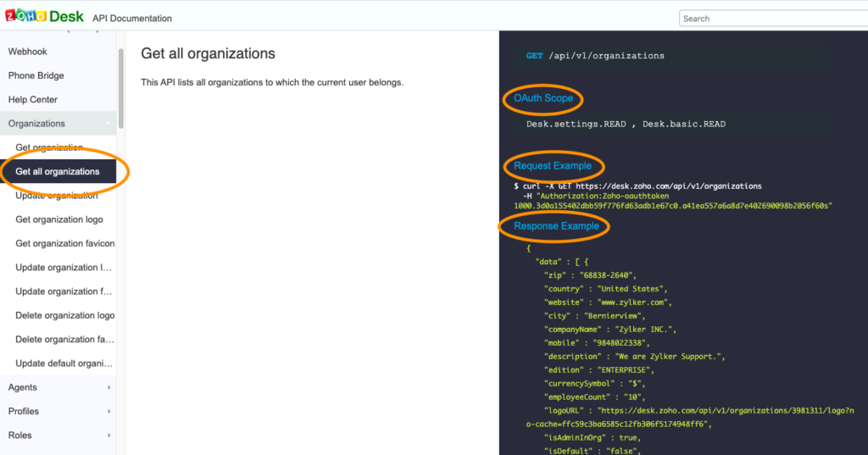This screenshot has height=455, width=868.
Task: Click the "mobile" : "9848022338" line
Action: coord(597,343)
